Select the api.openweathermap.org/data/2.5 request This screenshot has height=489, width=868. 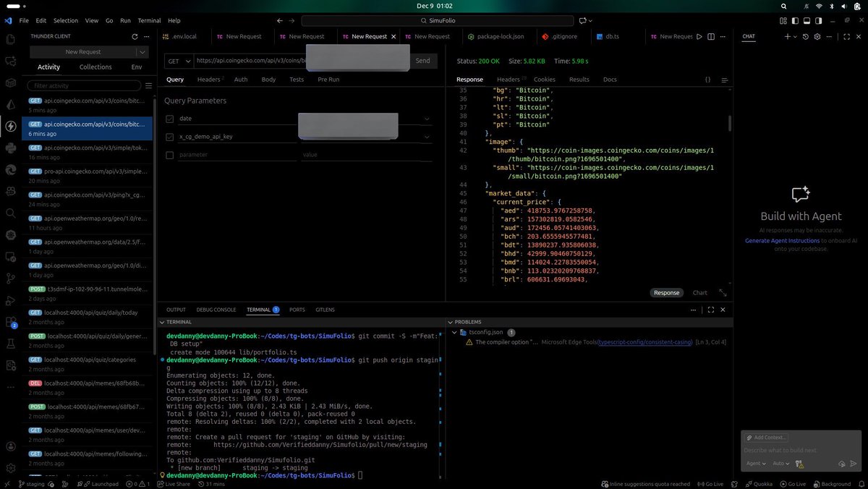coord(88,247)
